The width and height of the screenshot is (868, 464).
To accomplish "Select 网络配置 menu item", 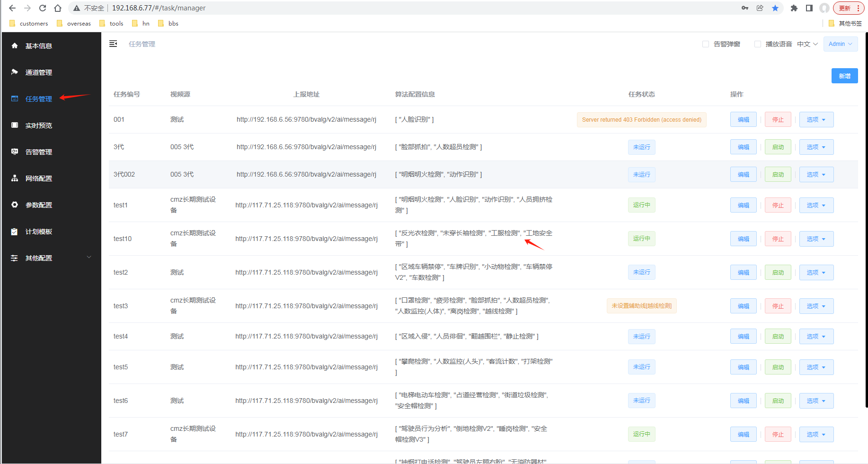I will pos(51,178).
